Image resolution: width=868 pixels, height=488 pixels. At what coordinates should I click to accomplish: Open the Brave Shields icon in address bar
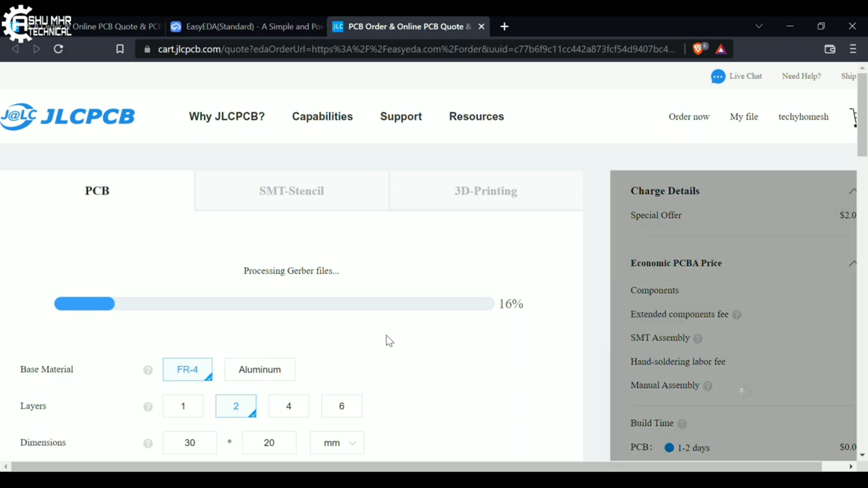click(x=698, y=49)
